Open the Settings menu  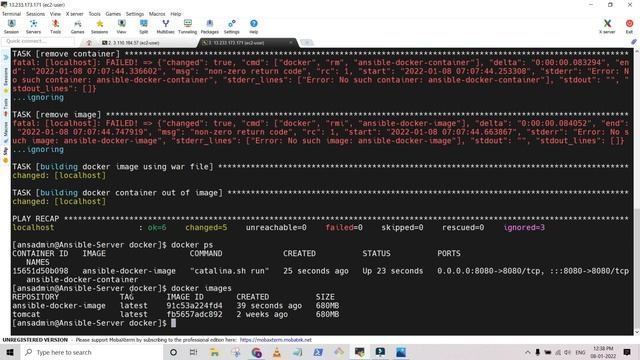[135, 14]
